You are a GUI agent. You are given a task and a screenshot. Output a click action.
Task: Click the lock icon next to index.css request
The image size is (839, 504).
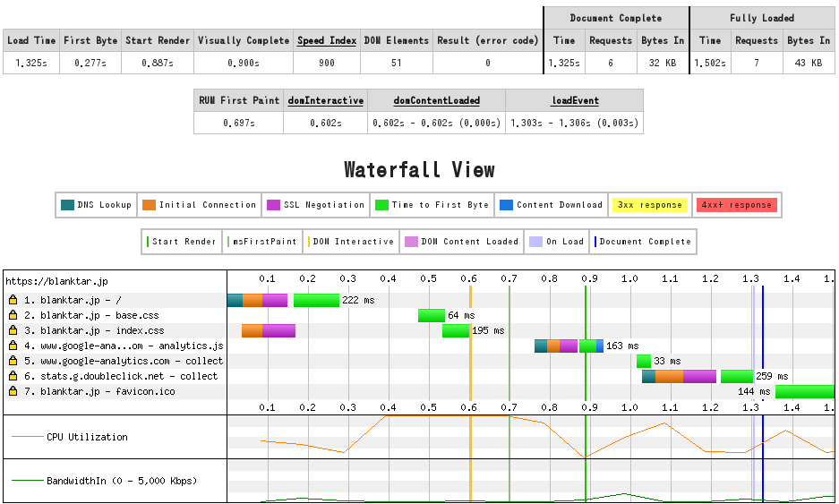pyautogui.click(x=13, y=330)
